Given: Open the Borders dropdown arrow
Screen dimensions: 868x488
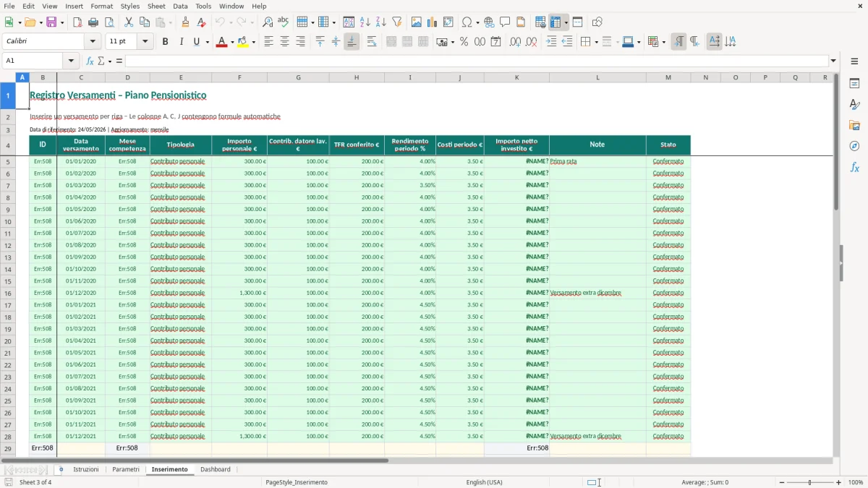Looking at the screenshot, I should pyautogui.click(x=595, y=42).
